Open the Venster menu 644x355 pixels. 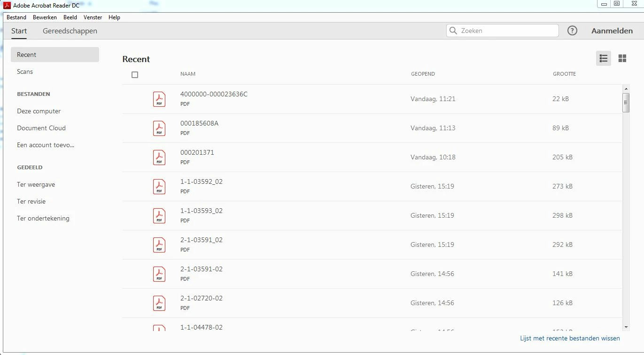pyautogui.click(x=93, y=17)
